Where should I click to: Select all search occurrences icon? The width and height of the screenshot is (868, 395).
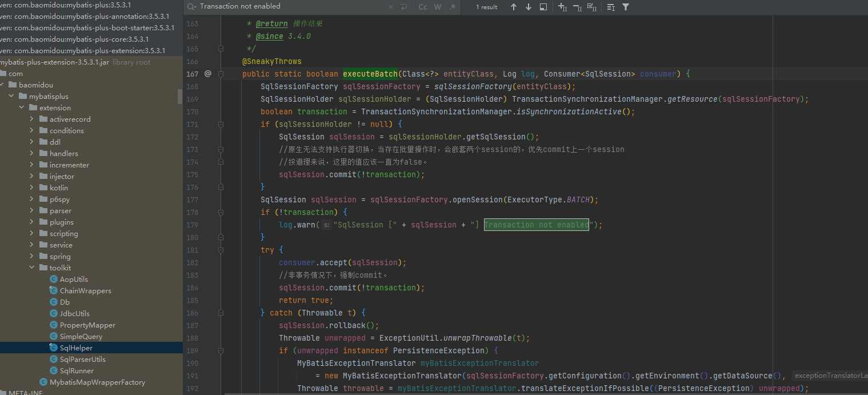(x=592, y=7)
